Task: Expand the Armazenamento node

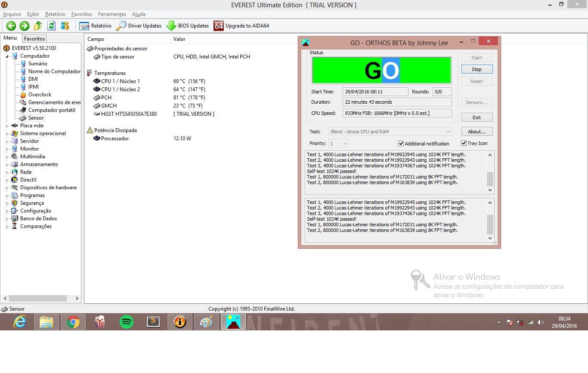Action: (x=7, y=165)
